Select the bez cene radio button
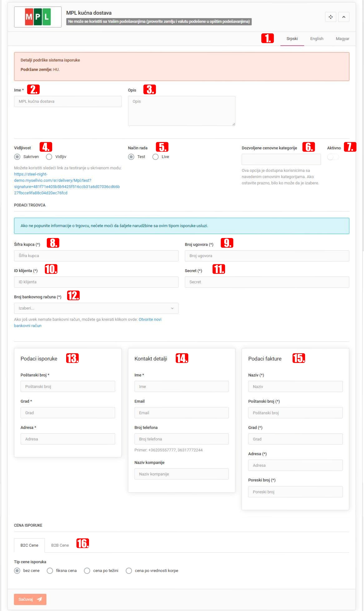Viewport: 364px width, 611px height. (17, 571)
